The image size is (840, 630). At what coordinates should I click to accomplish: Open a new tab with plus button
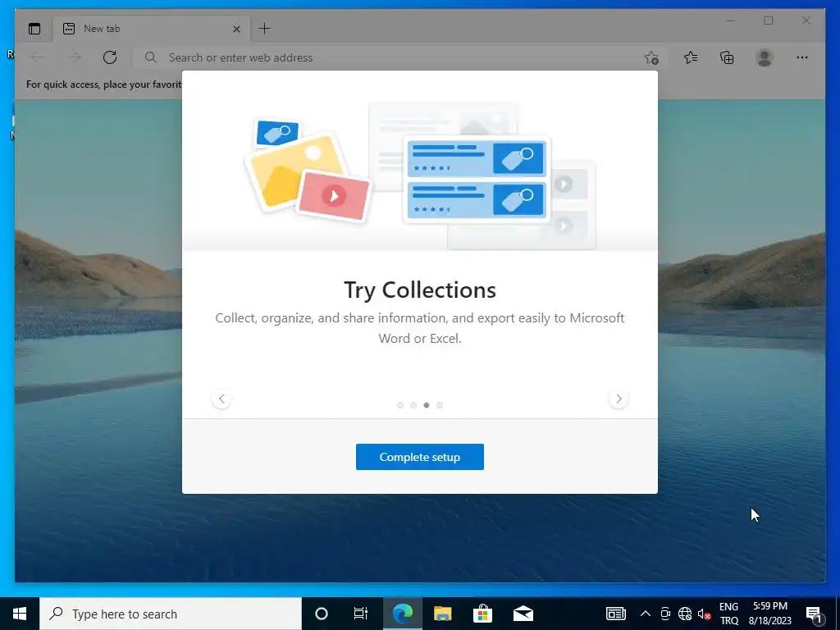pyautogui.click(x=265, y=29)
